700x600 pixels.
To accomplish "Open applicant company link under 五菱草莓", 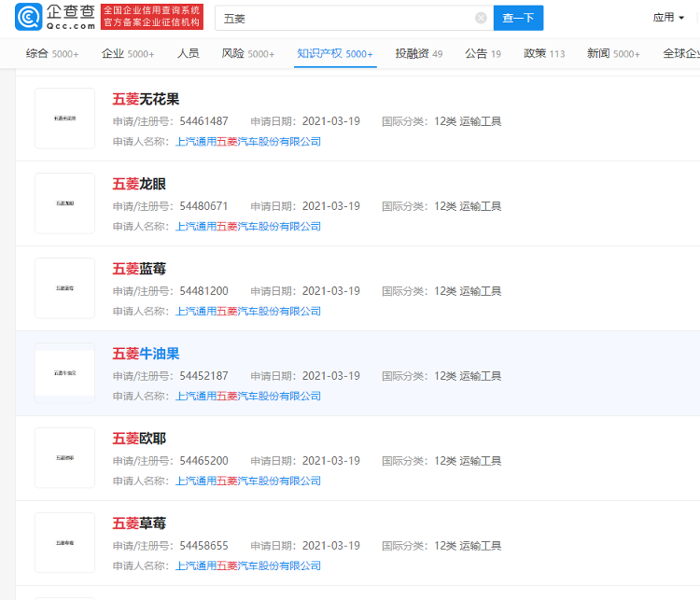I will pyautogui.click(x=248, y=565).
